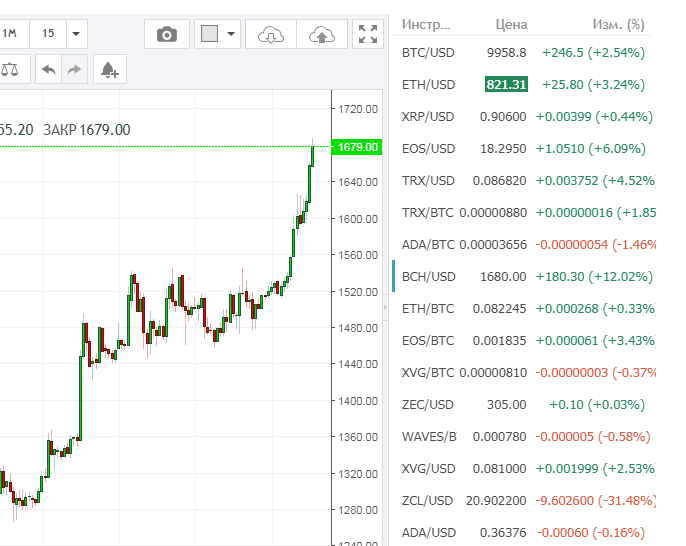This screenshot has height=546, width=686.
Task: Select the 15 interval button
Action: click(48, 34)
